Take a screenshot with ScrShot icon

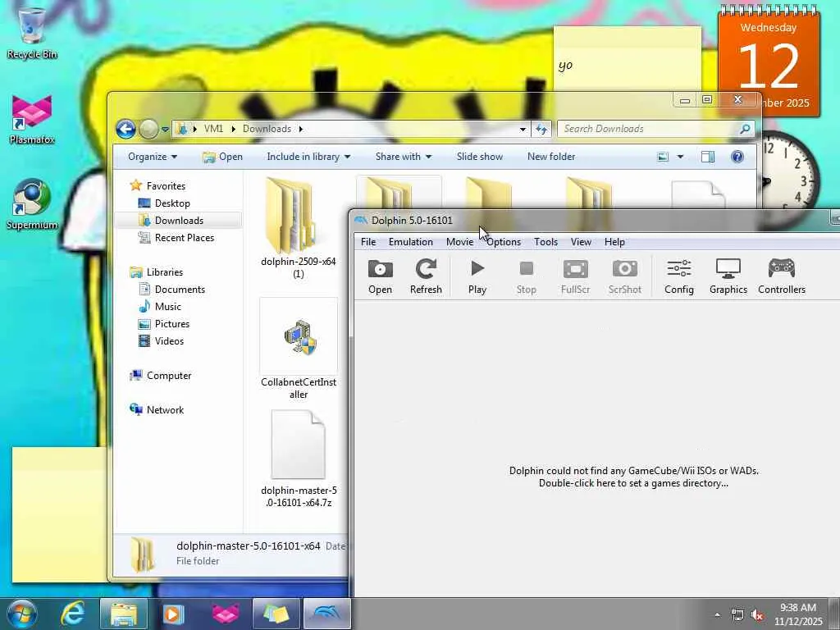[624, 276]
